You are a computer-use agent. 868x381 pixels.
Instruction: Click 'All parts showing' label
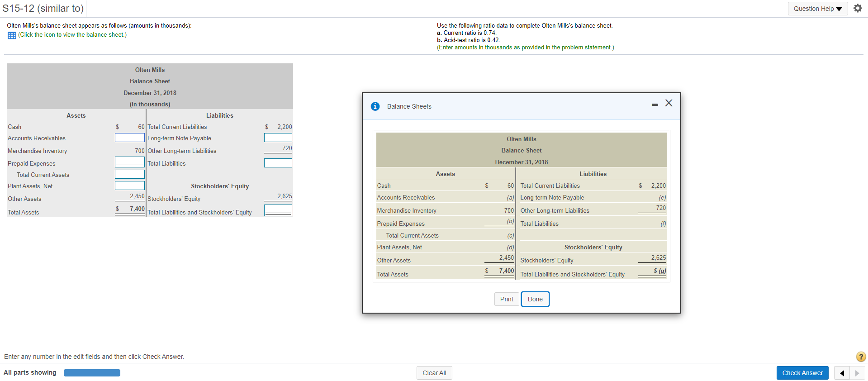pos(30,372)
